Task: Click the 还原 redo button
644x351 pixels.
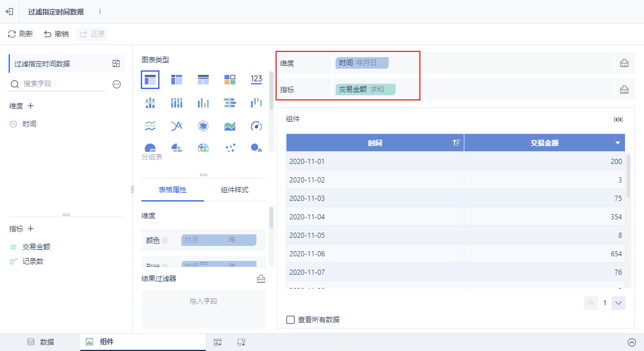Action: click(92, 33)
